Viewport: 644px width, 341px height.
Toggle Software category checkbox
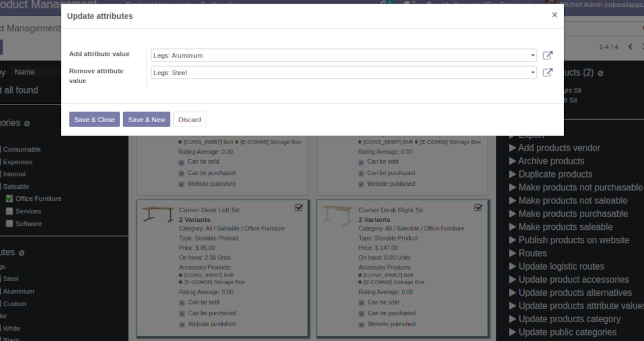[x=9, y=224]
